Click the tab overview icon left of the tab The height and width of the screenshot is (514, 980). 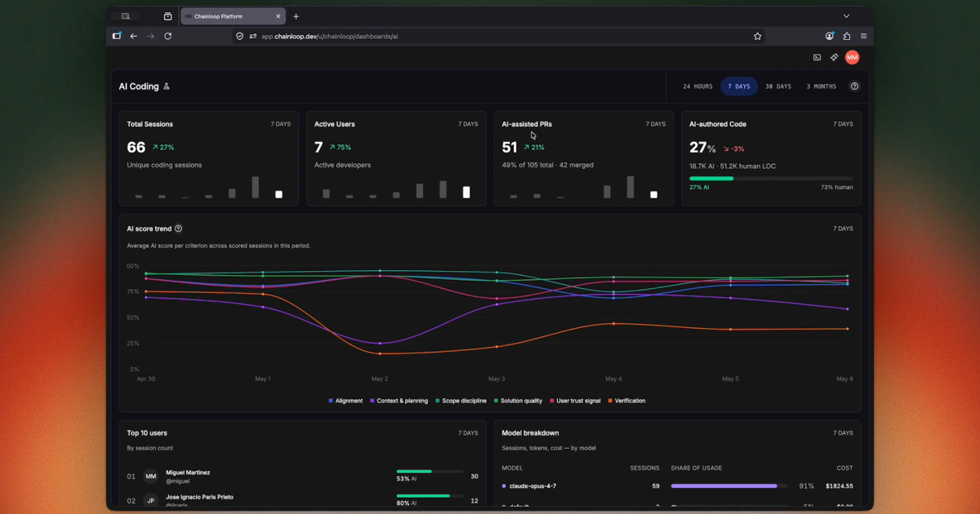167,16
